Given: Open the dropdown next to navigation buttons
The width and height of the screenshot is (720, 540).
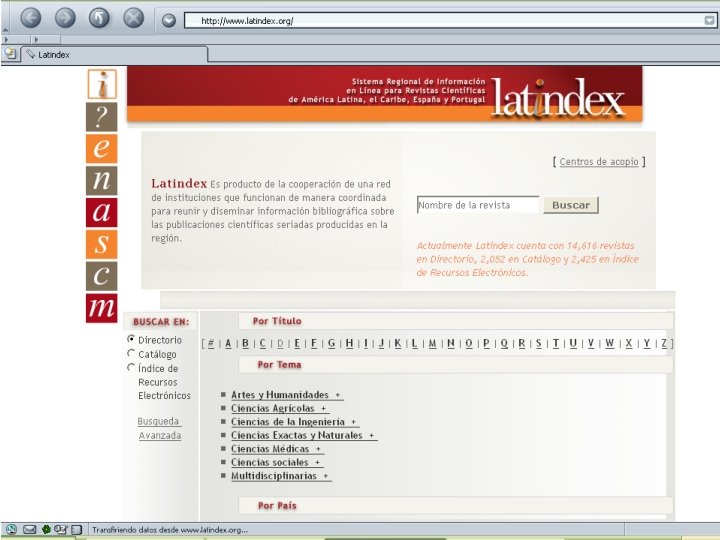Looking at the screenshot, I should [169, 20].
